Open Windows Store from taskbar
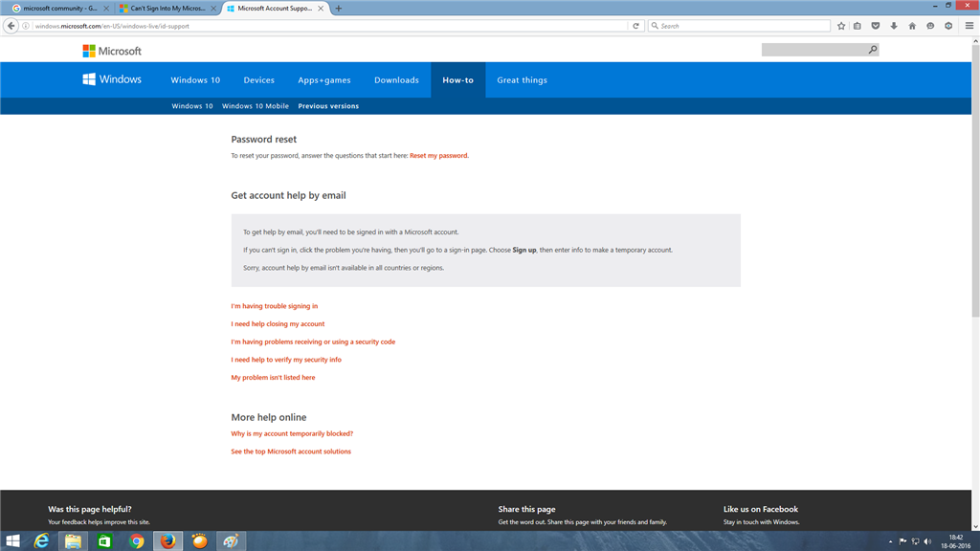 click(104, 541)
